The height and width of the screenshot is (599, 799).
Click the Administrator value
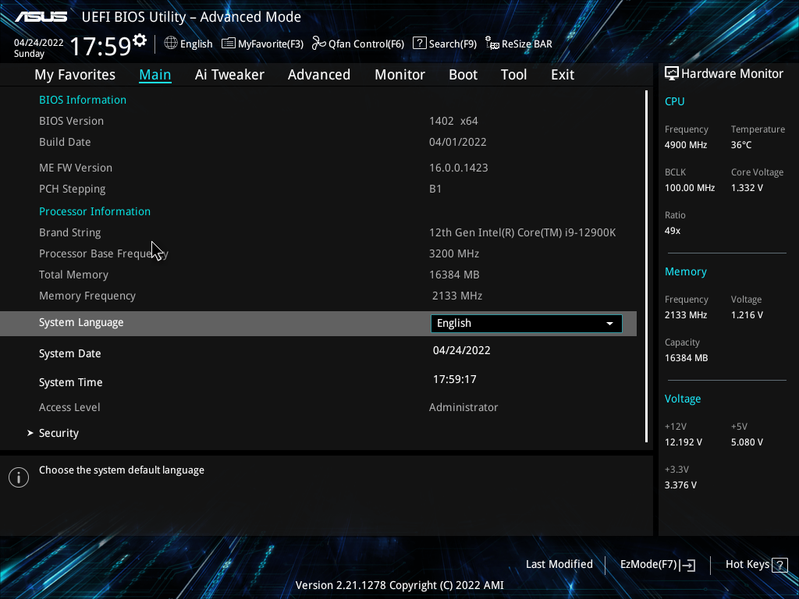[x=463, y=407]
